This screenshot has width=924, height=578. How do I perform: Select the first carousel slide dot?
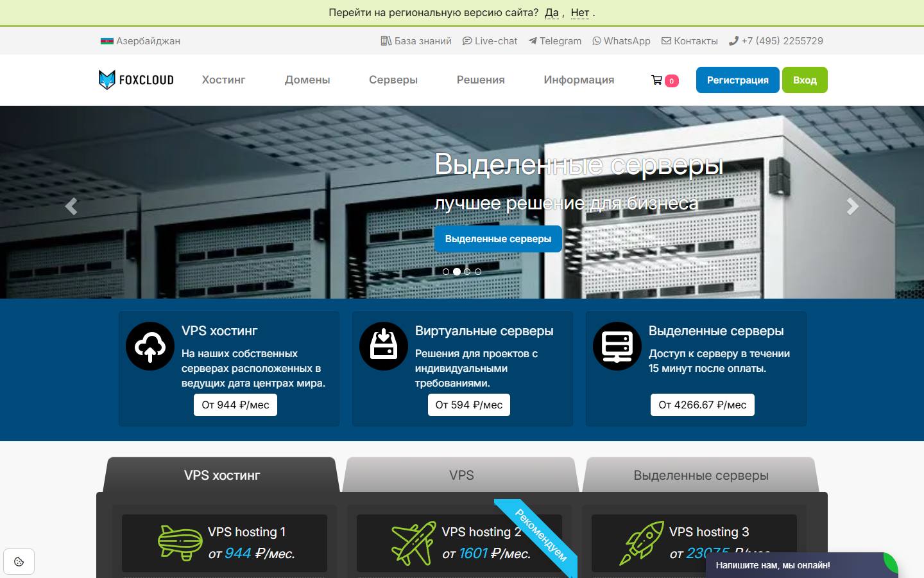pyautogui.click(x=446, y=272)
